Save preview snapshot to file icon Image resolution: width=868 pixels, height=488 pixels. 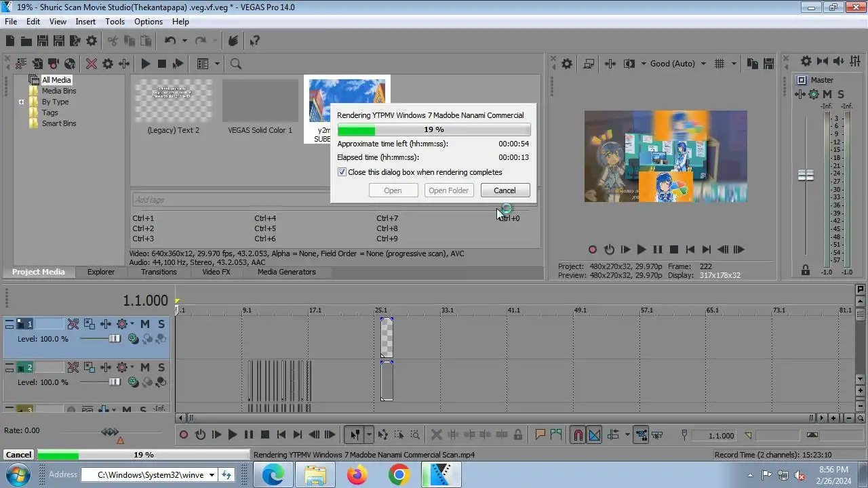[768, 64]
